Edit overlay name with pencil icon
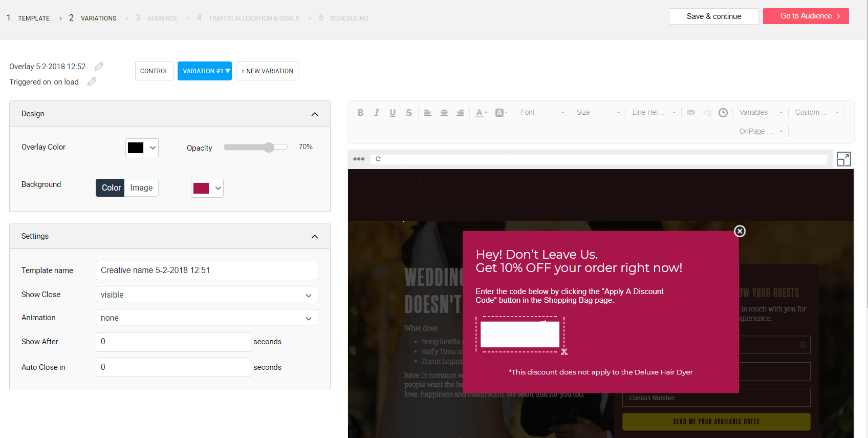This screenshot has height=438, width=868. tap(99, 67)
